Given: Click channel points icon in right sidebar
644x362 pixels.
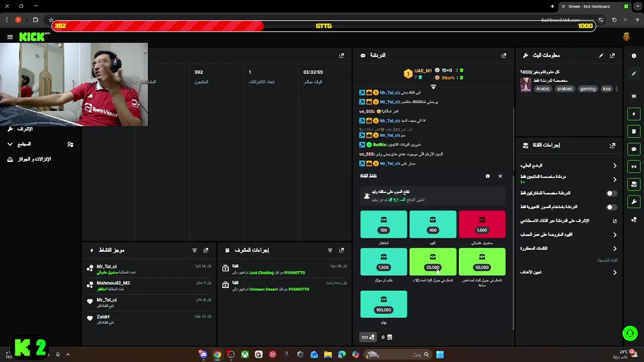Looking at the screenshot, I should pyautogui.click(x=634, y=219).
